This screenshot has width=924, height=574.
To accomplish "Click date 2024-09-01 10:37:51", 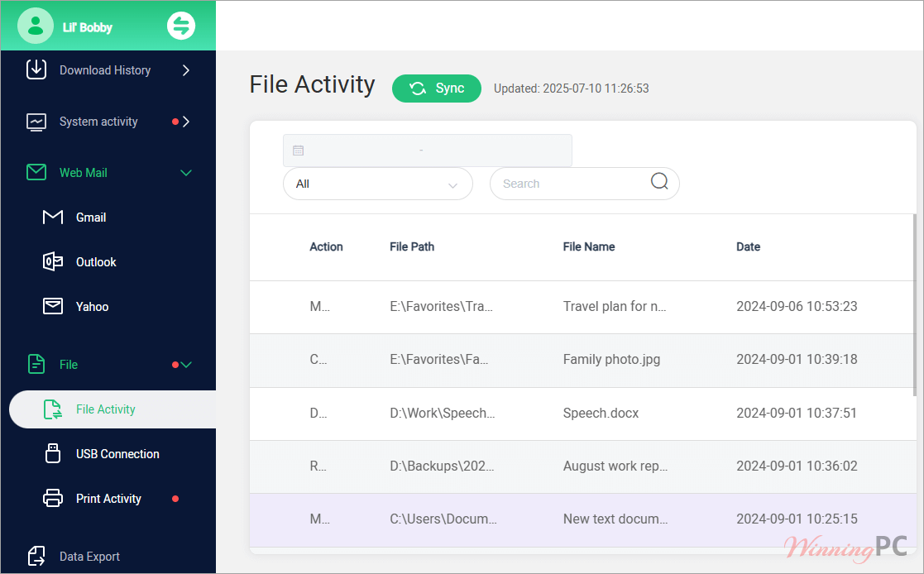I will coord(796,413).
